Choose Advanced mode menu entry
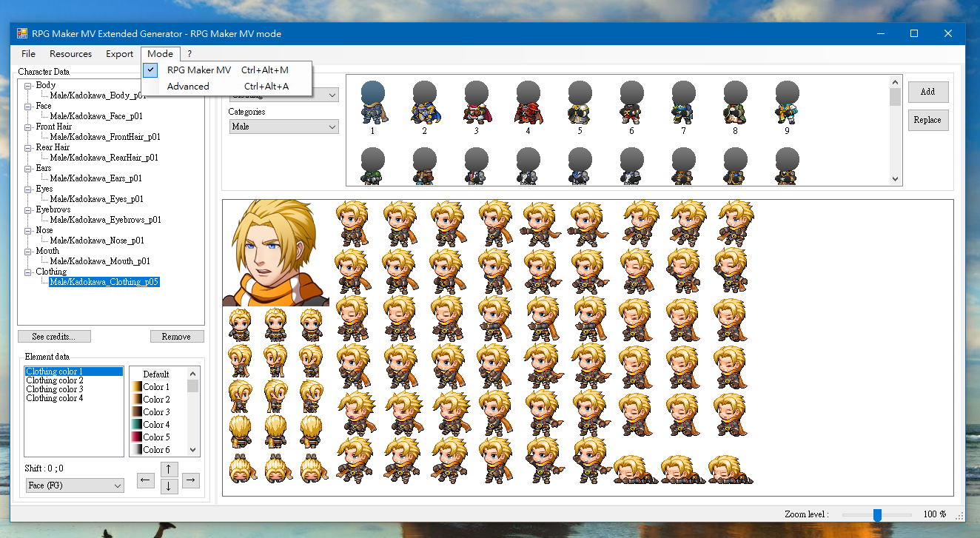This screenshot has height=538, width=980. pos(227,87)
